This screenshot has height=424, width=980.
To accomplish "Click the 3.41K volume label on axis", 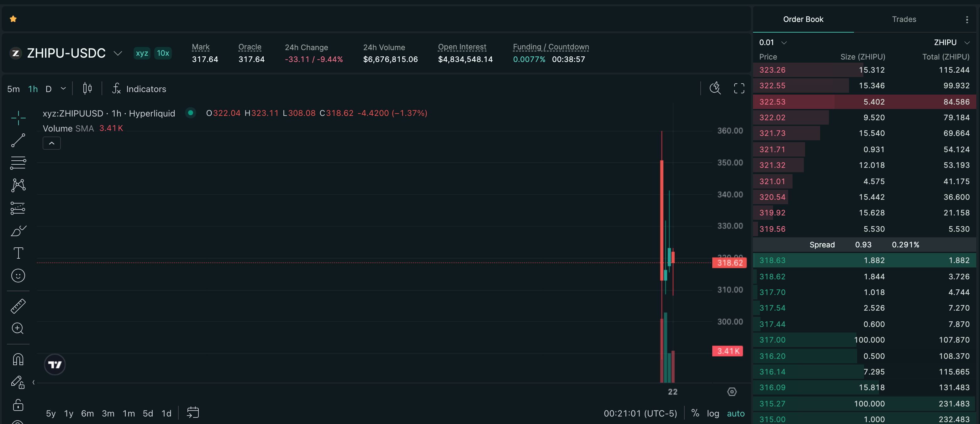I will click(727, 351).
